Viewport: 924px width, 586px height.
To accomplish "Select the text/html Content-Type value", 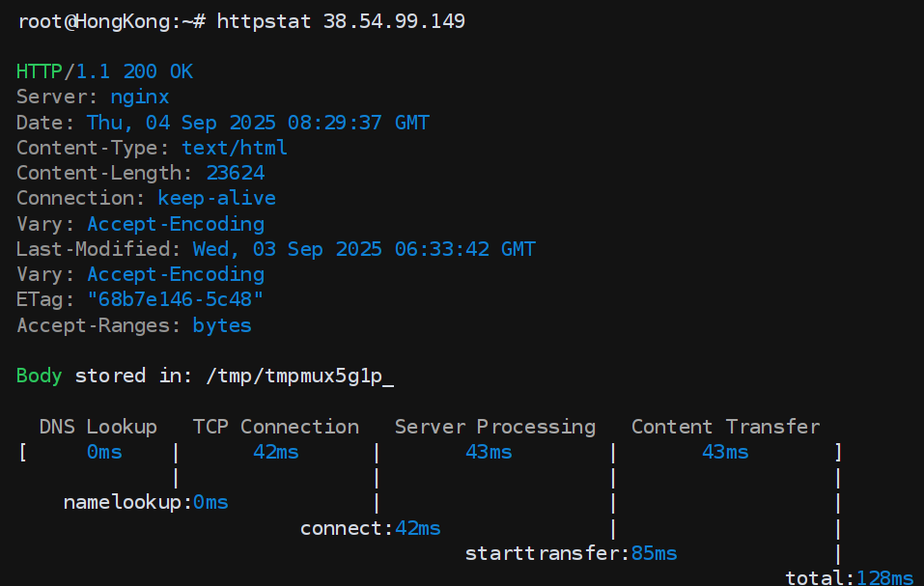I will click(235, 148).
